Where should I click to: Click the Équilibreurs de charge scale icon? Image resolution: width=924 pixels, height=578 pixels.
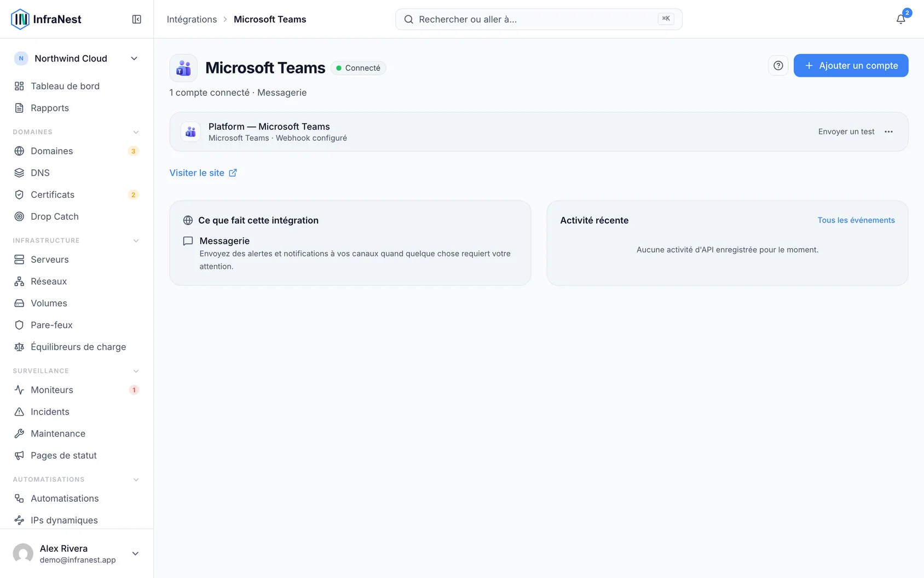click(19, 347)
